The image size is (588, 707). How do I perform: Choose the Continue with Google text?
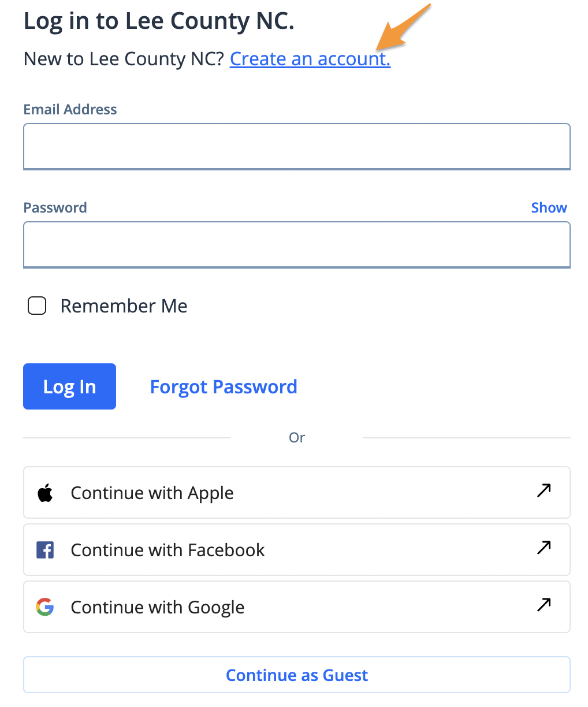(157, 607)
